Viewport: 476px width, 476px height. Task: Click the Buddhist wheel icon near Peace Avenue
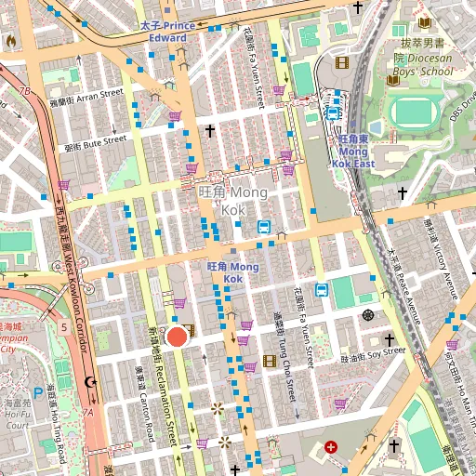(368, 315)
